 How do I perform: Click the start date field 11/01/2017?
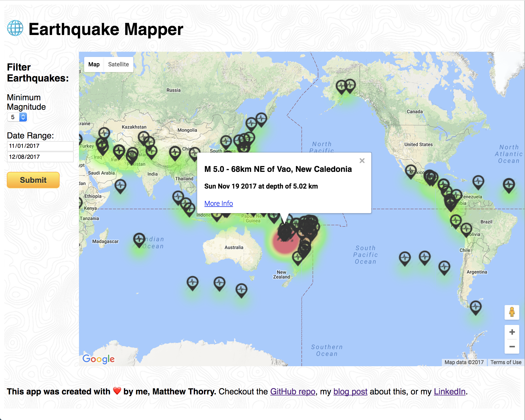pyautogui.click(x=40, y=146)
